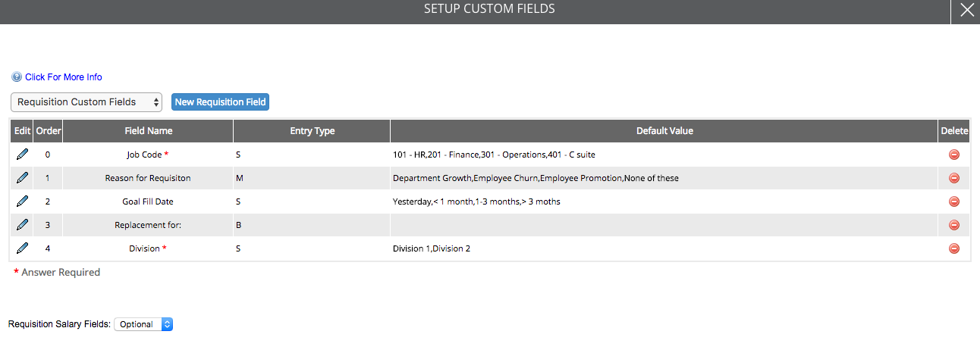This screenshot has height=353, width=980.
Task: Open Requisition Salary Fields Optional dropdown
Action: 143,324
